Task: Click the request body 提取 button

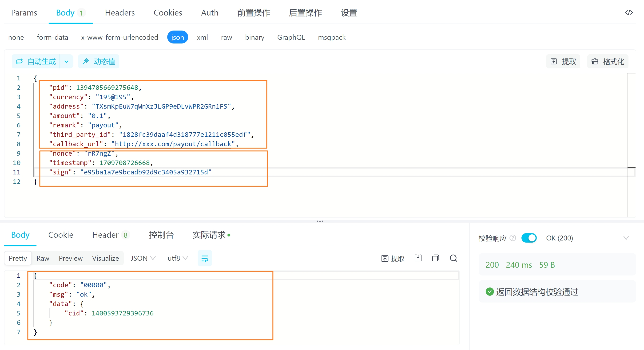Action: [563, 61]
